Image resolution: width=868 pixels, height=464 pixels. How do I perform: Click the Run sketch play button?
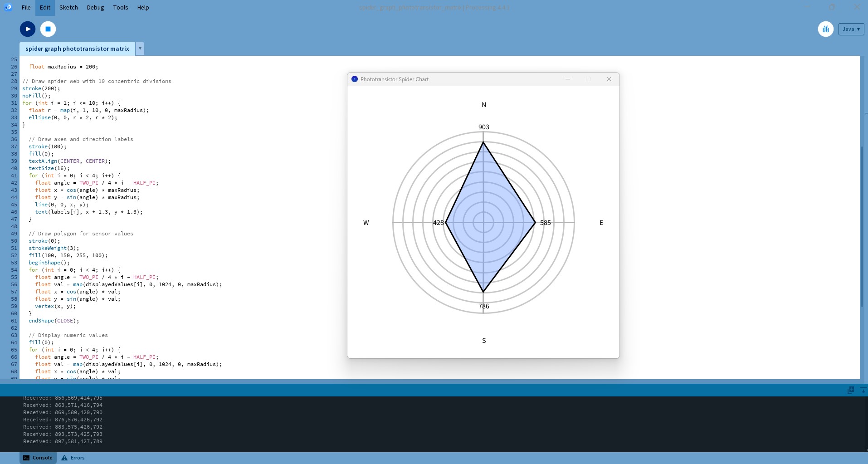click(28, 29)
